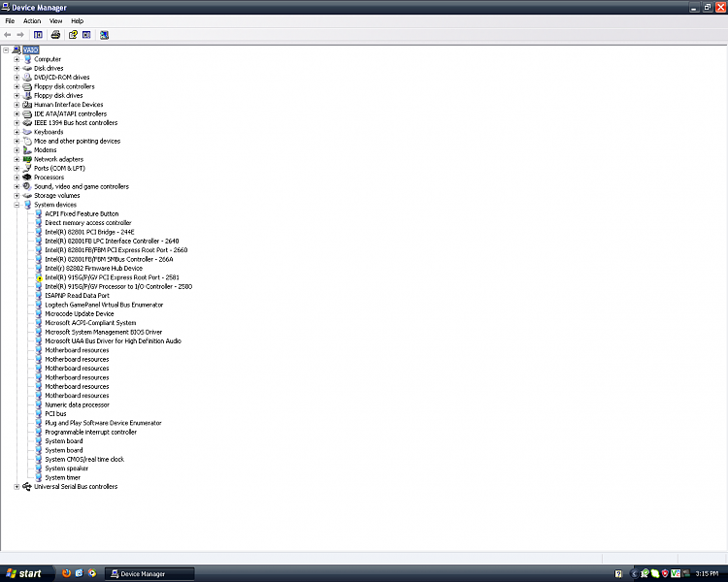Select Intel(R) 82801FB LPC Interface Controller - 2640
Viewport: 728px width, 582px height.
(112, 241)
